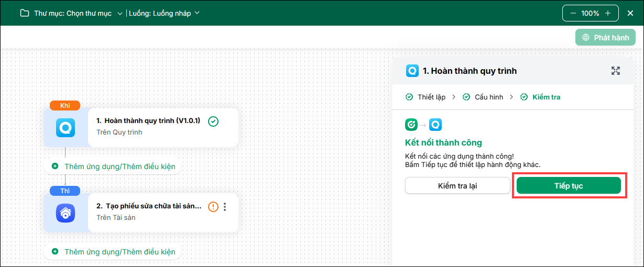Click the Tài sản app icon on step 2
This screenshot has height=267, width=644.
[66, 213]
